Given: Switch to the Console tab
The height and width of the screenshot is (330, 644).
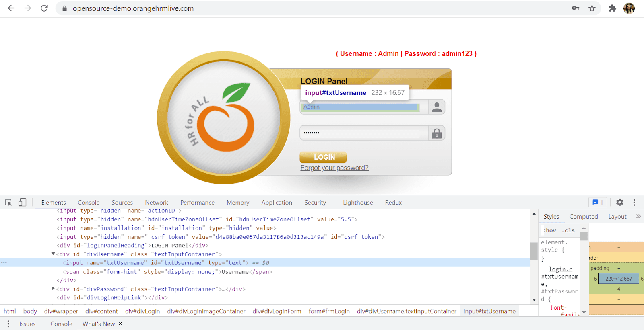Looking at the screenshot, I should click(89, 203).
